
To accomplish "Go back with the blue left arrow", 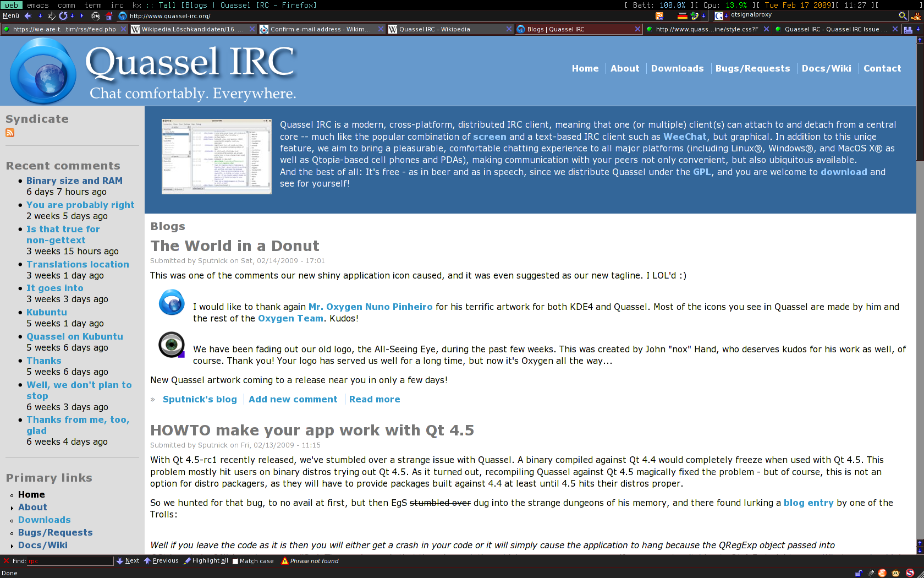I will tap(28, 16).
